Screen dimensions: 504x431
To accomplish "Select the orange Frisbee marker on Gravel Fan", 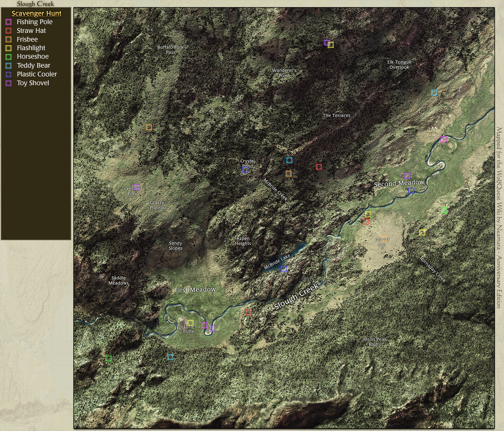I will (384, 239).
